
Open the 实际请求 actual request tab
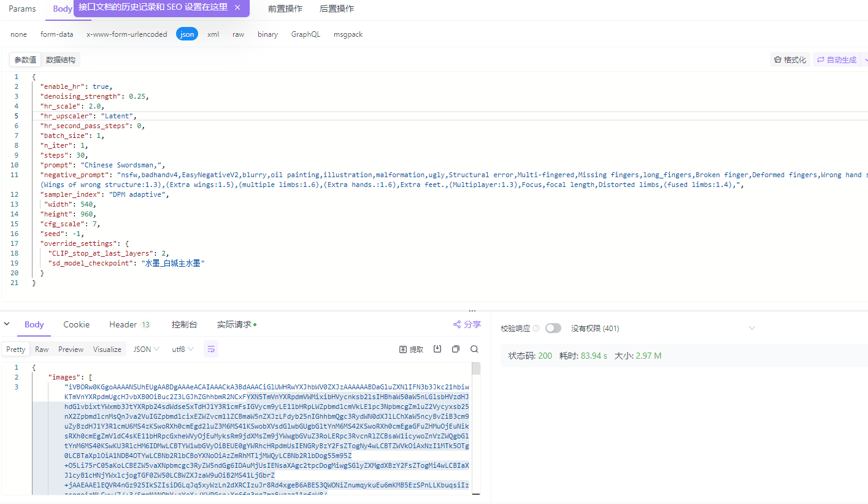[x=237, y=324]
